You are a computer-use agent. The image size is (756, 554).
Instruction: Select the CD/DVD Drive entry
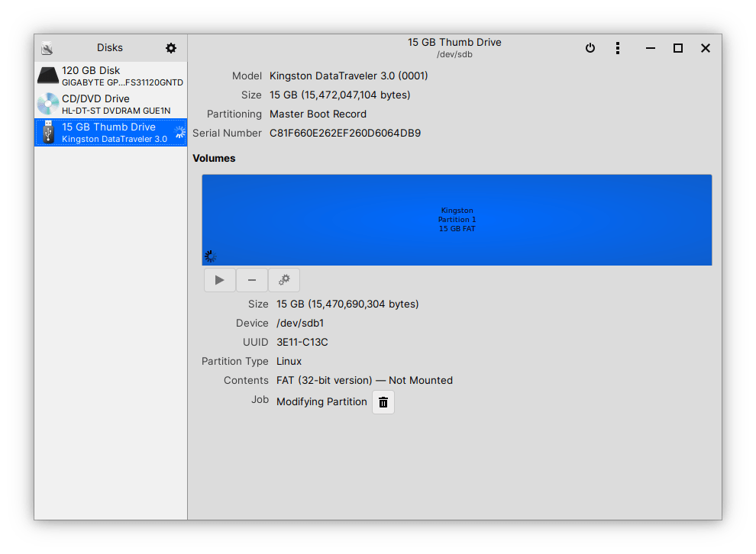tap(111, 104)
